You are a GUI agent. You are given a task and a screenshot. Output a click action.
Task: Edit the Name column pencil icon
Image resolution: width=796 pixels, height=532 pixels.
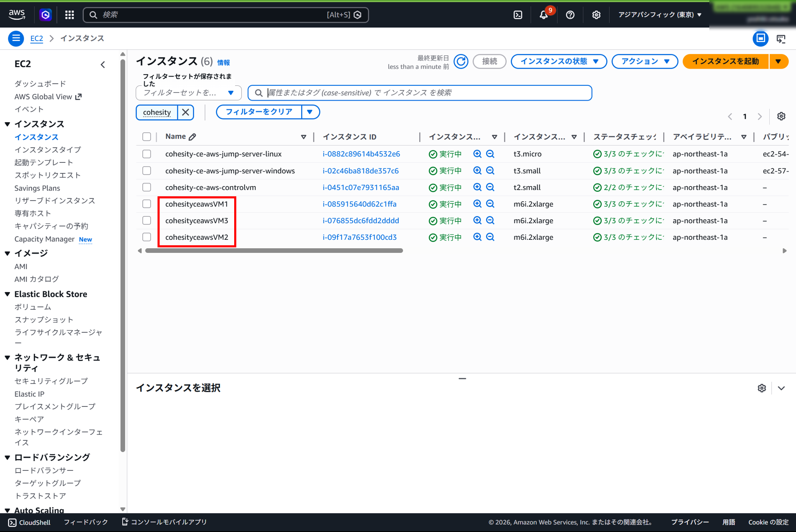tap(192, 137)
